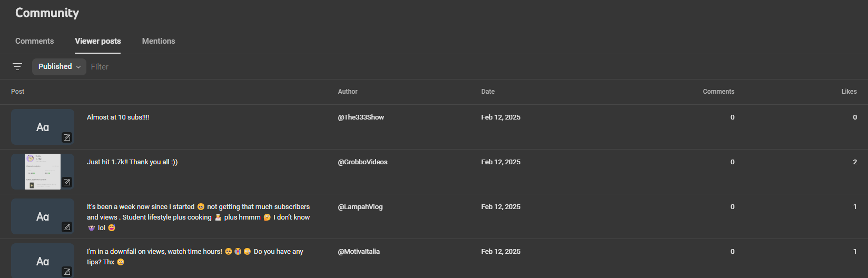This screenshot has width=868, height=278.
Task: Click the 'Just hit 1.7k!! Thank you all' post text
Action: pos(132,162)
